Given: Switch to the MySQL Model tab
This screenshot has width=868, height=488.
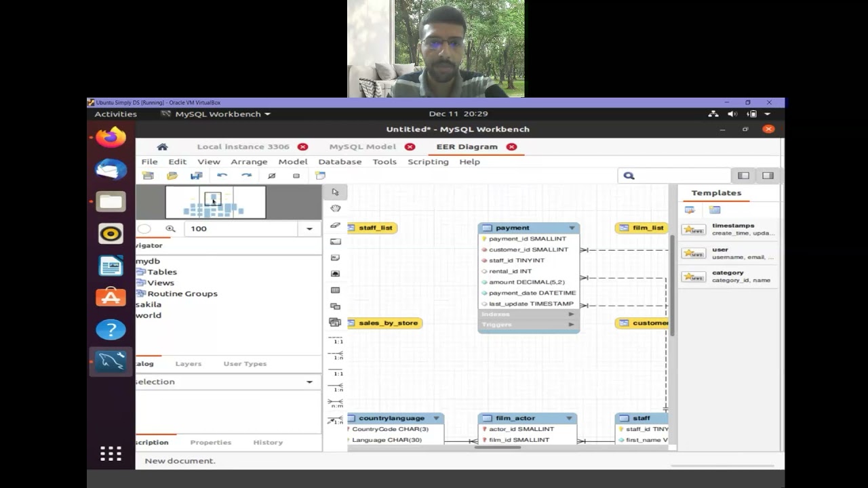Looking at the screenshot, I should pos(362,146).
